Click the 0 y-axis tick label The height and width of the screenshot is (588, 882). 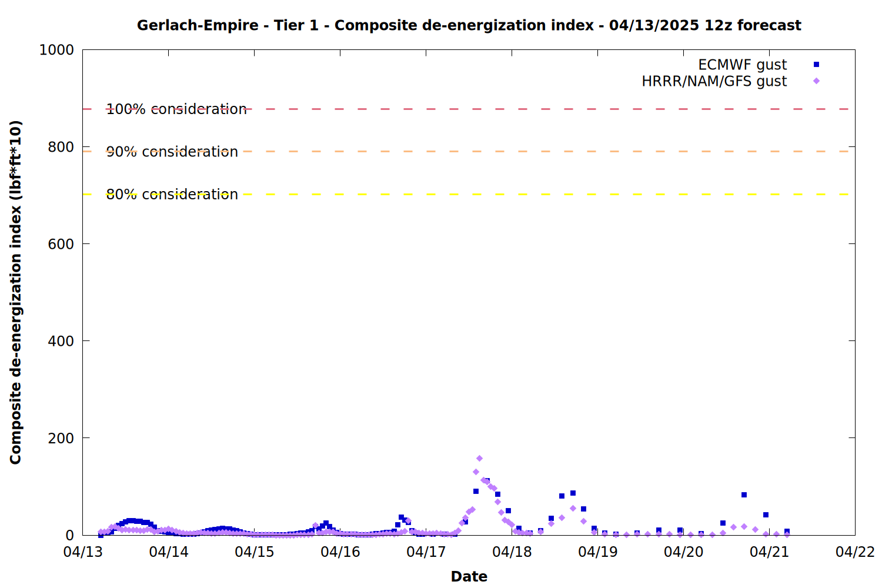pos(70,535)
